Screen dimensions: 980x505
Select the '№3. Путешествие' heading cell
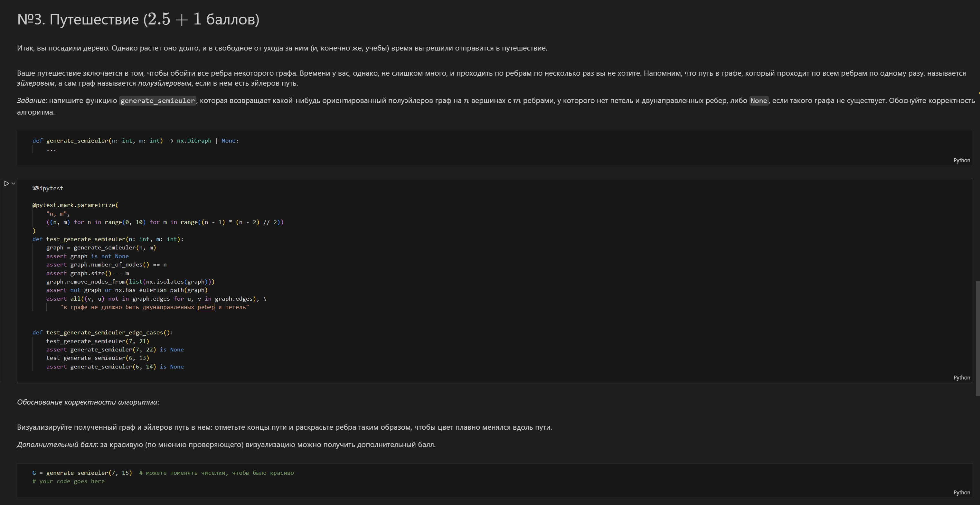(138, 19)
